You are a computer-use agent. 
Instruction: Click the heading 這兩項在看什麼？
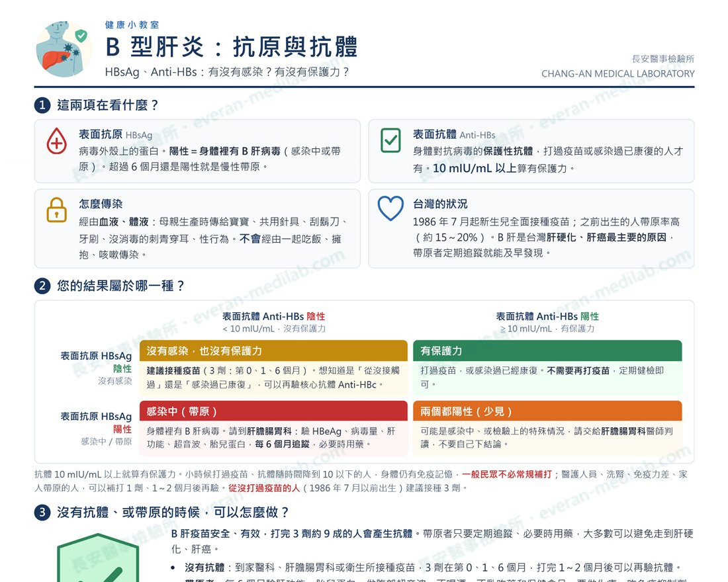pos(108,105)
